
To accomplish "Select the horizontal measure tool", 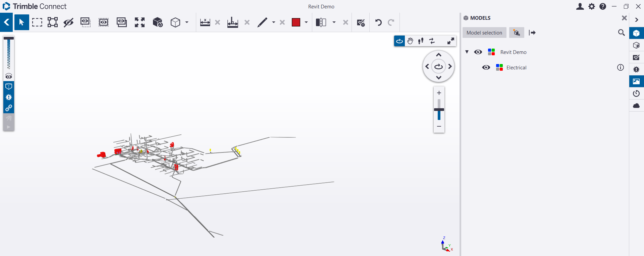I will point(205,22).
